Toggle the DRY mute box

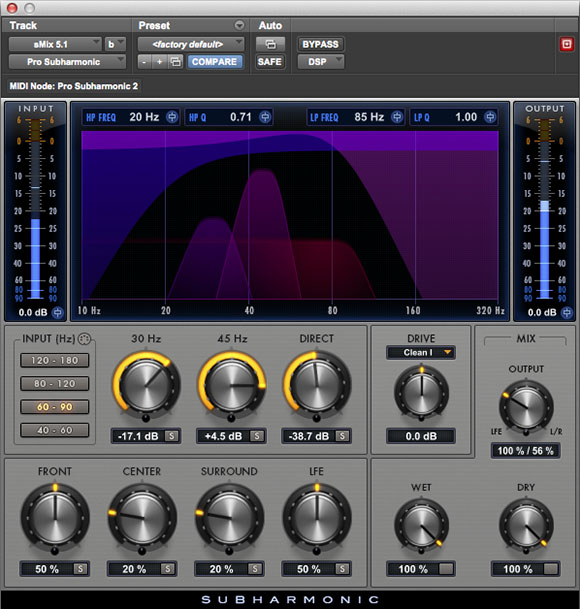[551, 569]
